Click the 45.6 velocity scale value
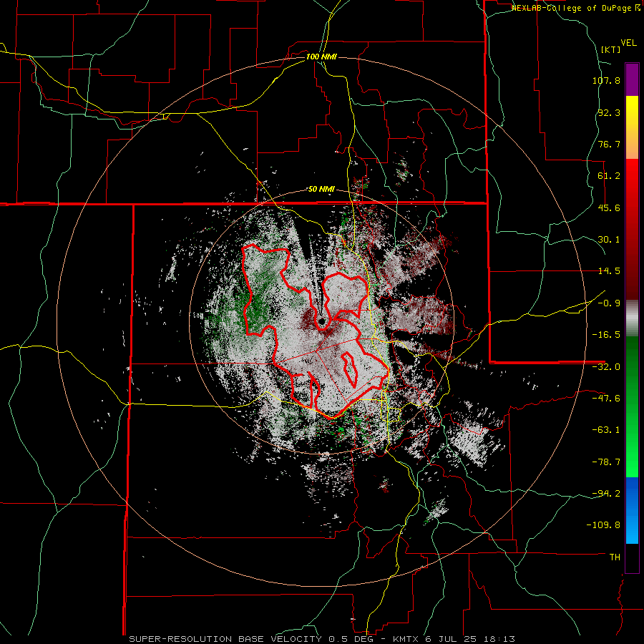The height and width of the screenshot is (644, 644). tap(609, 208)
